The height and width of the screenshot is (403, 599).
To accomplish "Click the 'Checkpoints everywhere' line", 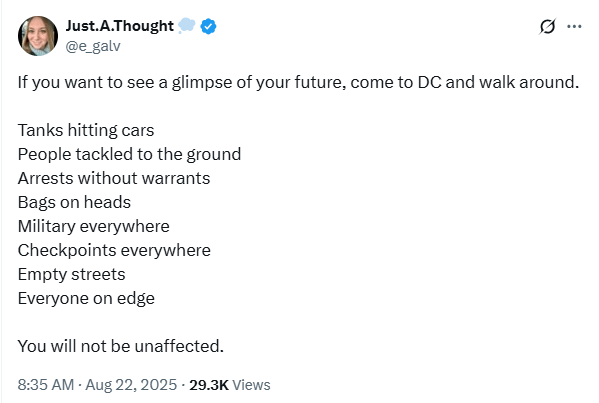I will pyautogui.click(x=114, y=251).
